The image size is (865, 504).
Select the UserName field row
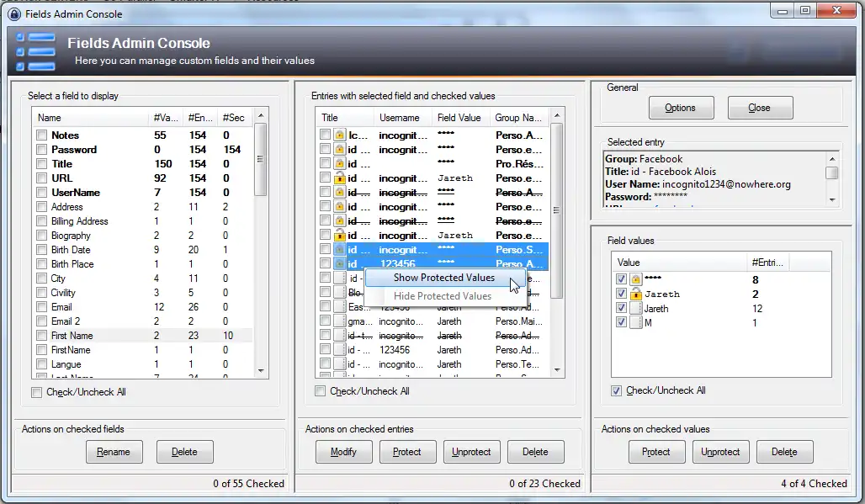143,193
